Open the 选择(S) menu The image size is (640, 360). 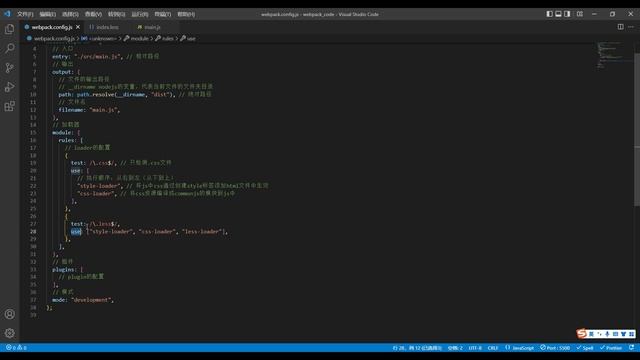pos(70,14)
